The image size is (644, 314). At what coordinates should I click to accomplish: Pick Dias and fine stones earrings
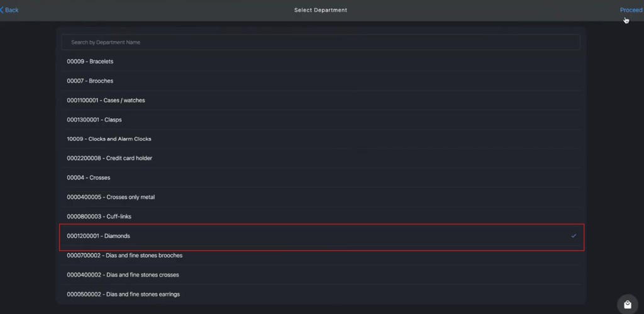pyautogui.click(x=320, y=294)
